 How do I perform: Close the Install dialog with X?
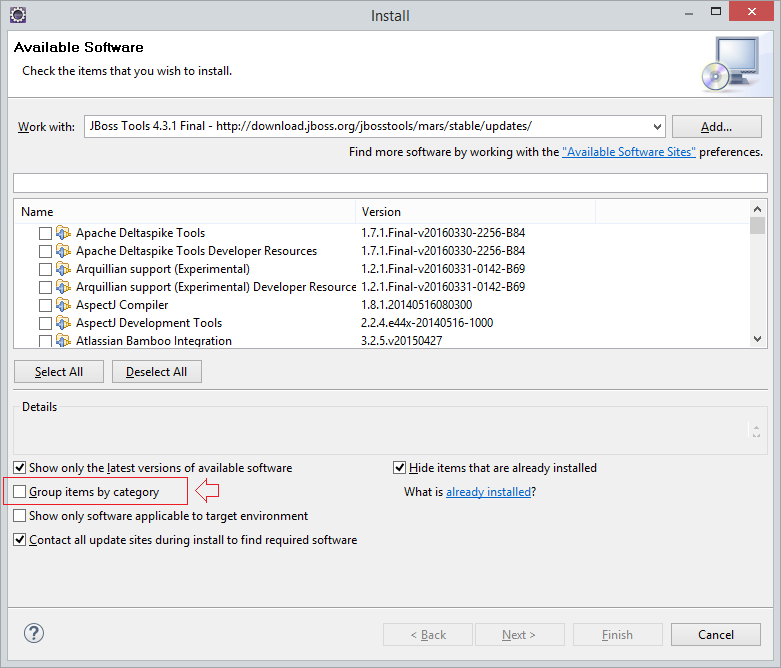(752, 11)
